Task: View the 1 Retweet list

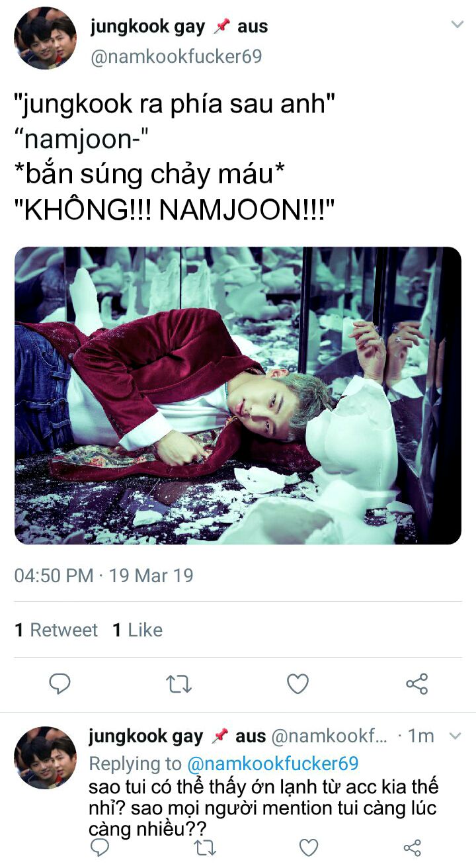Action: pos(56,630)
